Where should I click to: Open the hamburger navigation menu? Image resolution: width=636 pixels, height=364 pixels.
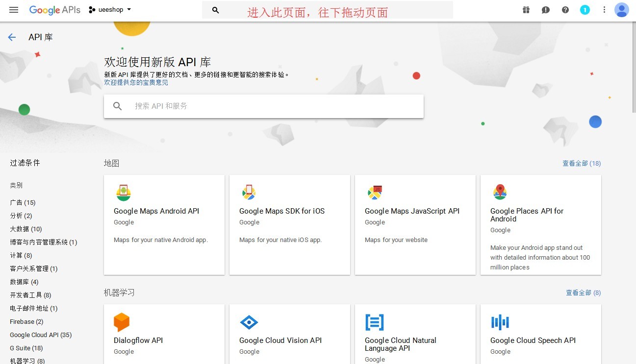pyautogui.click(x=14, y=10)
